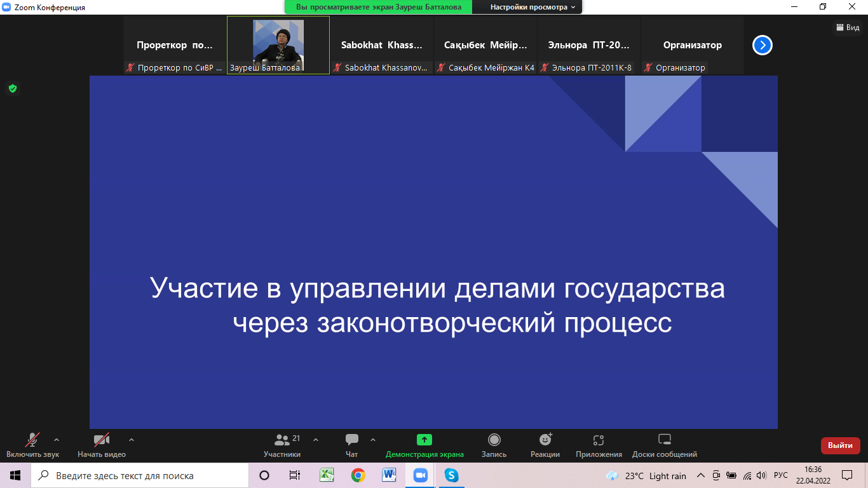
Task: Open Windows notification center icon
Action: (x=847, y=475)
